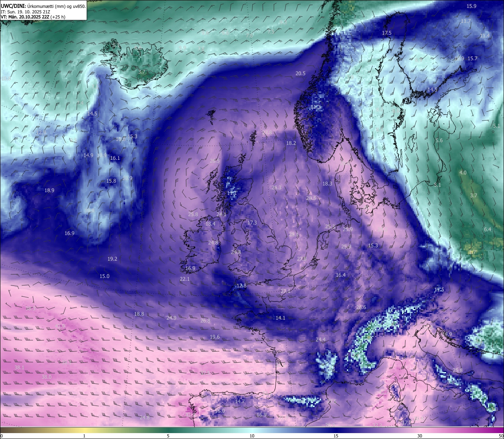Click the 10 tick on the color scale
Screen dimensions: 504x439
click(252, 436)
